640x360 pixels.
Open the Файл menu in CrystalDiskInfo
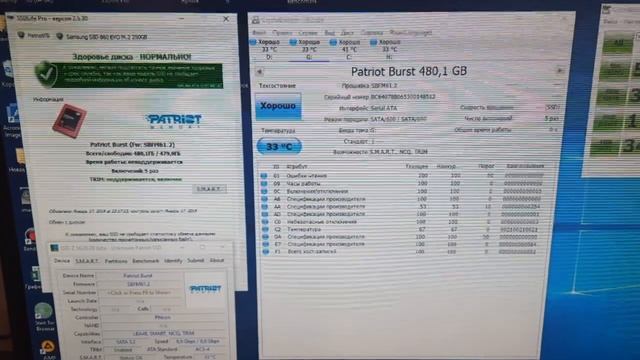259,32
